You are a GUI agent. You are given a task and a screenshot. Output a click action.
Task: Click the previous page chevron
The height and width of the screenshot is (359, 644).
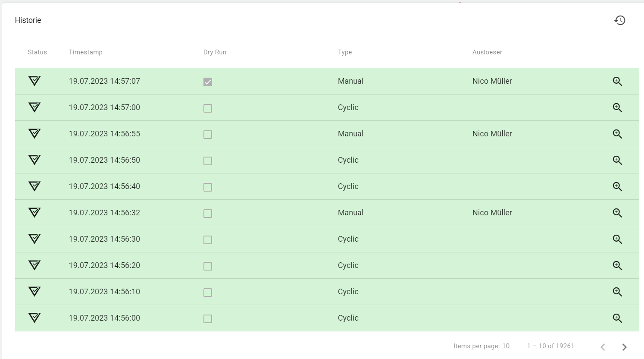(603, 347)
